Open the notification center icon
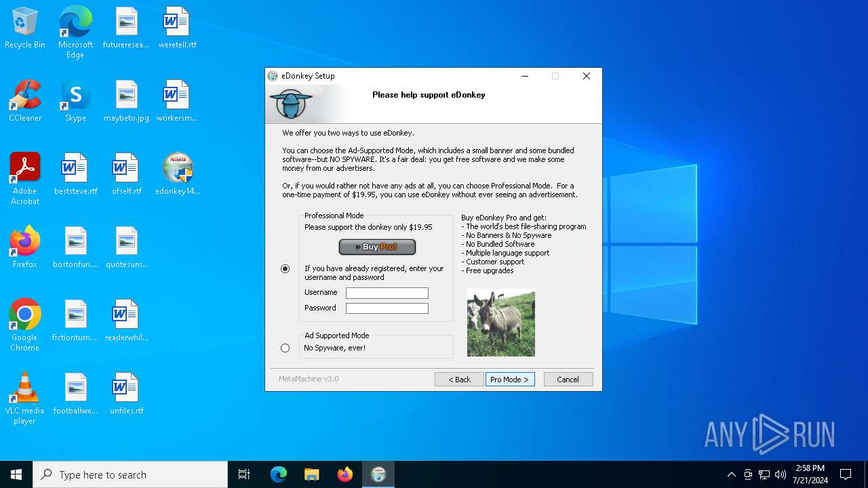 pyautogui.click(x=846, y=474)
